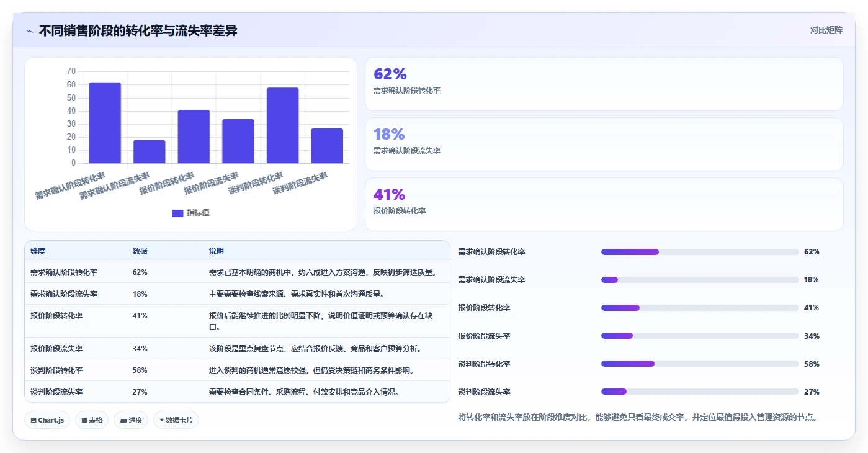Click the 数据卡片 tag chip
The height and width of the screenshot is (453, 868).
point(176,420)
